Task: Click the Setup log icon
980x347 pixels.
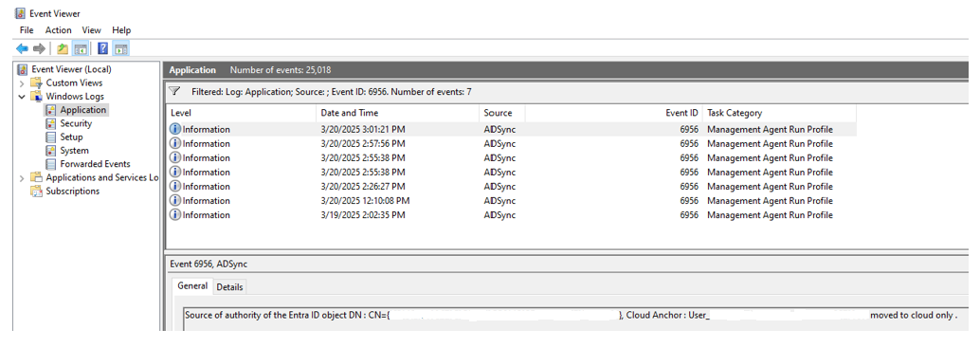Action: 50,137
